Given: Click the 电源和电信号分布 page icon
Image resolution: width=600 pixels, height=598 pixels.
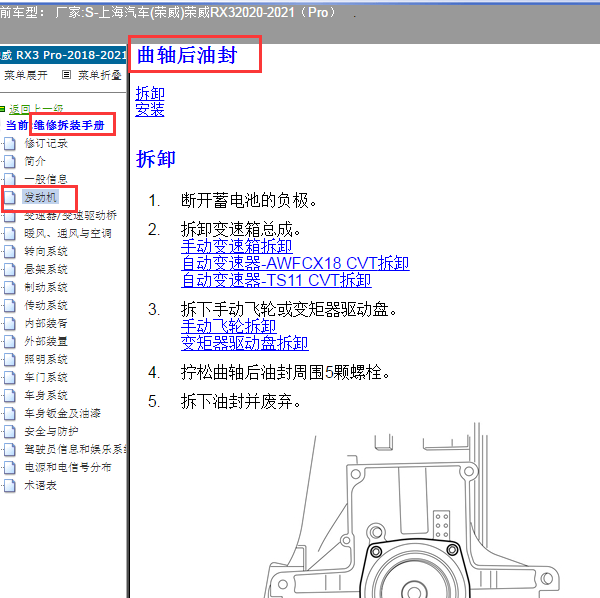Looking at the screenshot, I should point(10,468).
